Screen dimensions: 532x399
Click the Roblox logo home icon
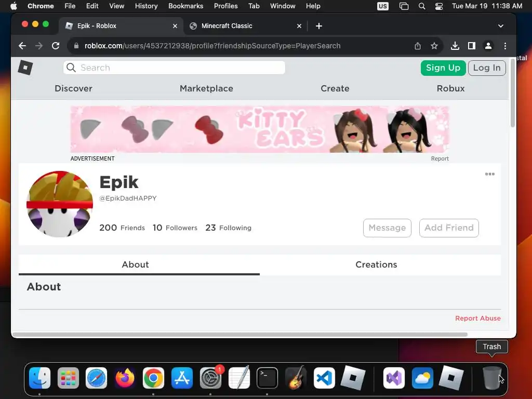click(x=25, y=68)
